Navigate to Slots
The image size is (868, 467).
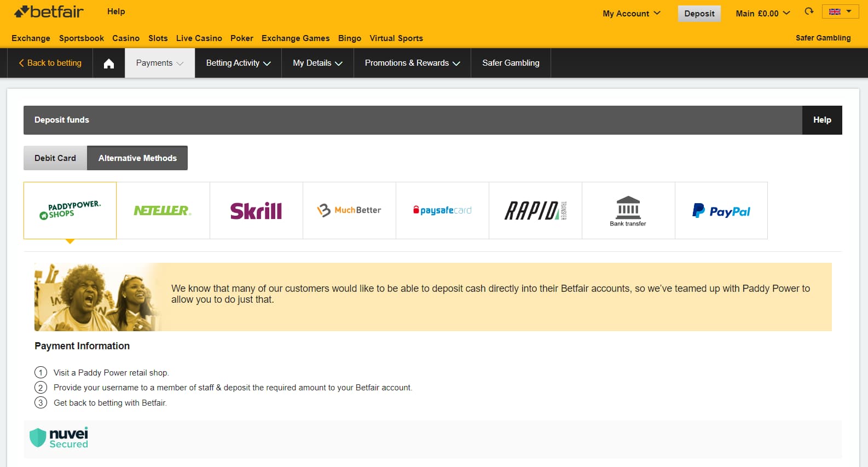point(158,38)
